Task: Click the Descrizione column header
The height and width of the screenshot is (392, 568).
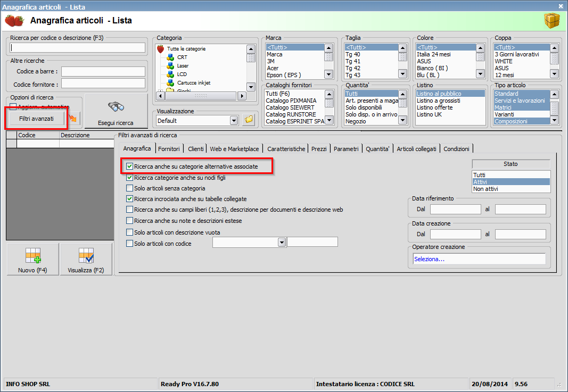Action: coord(87,135)
